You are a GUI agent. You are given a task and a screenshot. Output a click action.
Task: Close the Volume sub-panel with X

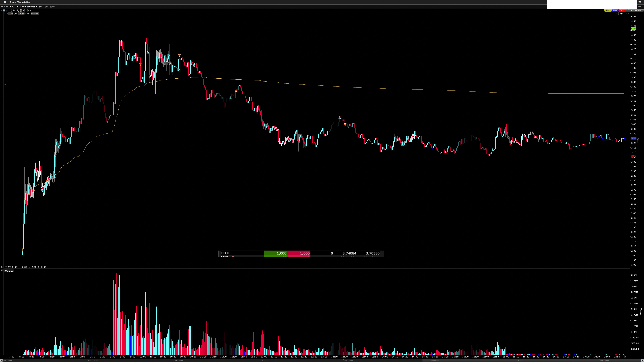2,270
